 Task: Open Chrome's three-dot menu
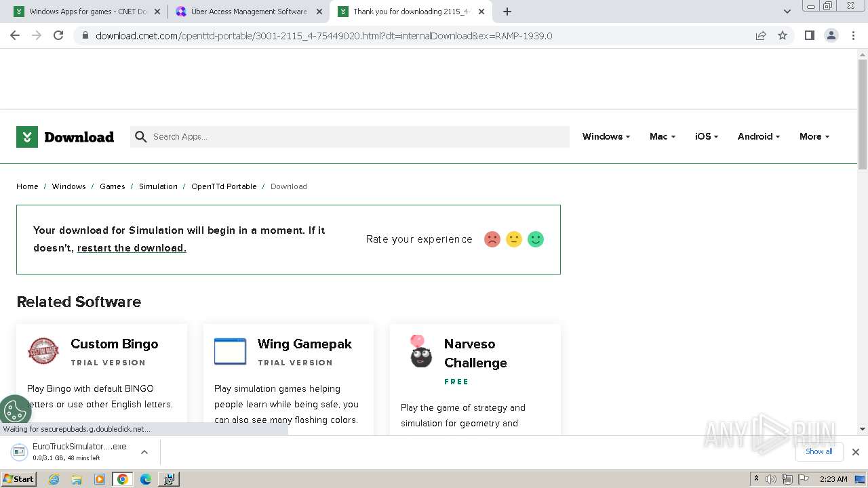[x=853, y=35]
